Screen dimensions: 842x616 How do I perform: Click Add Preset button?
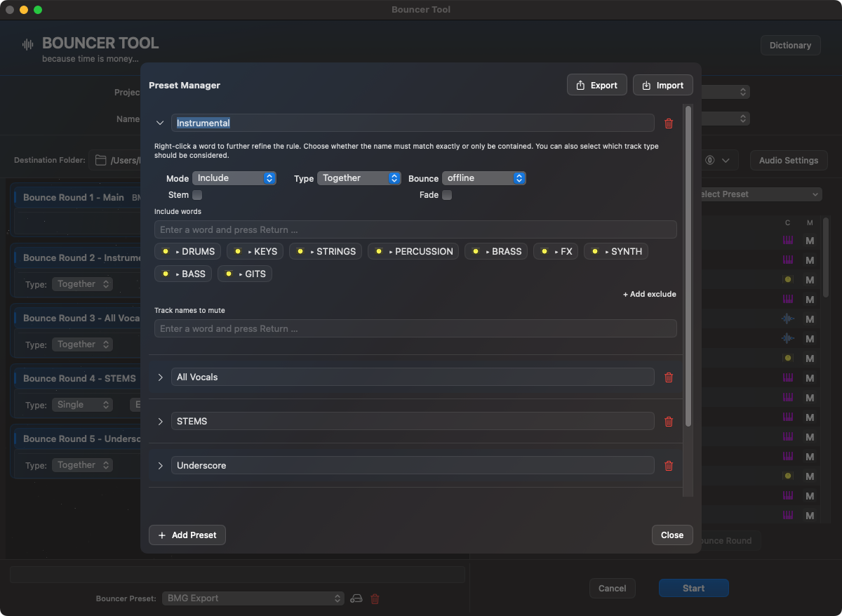(x=187, y=535)
